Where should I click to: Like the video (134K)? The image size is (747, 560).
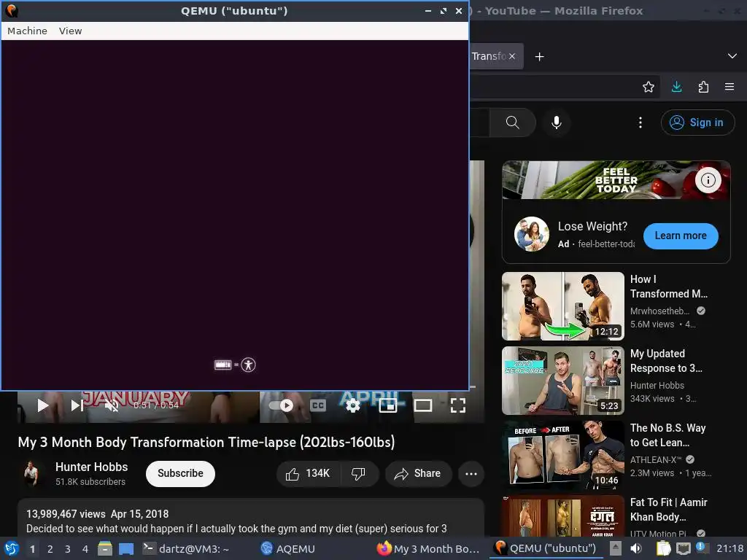pos(309,474)
